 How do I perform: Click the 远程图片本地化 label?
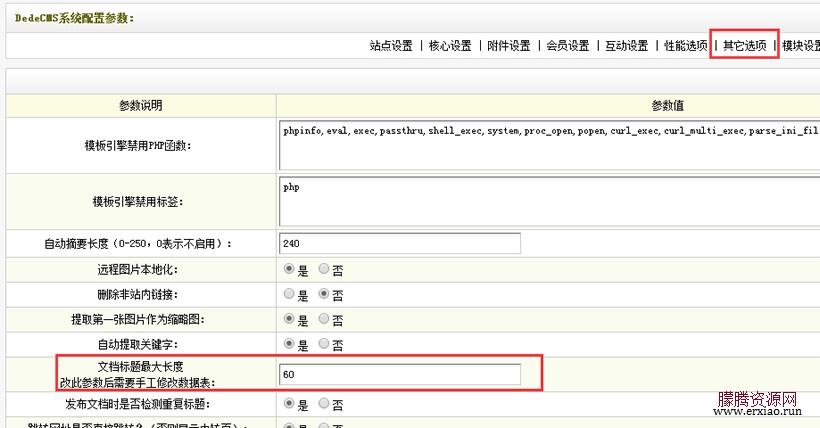[138, 270]
